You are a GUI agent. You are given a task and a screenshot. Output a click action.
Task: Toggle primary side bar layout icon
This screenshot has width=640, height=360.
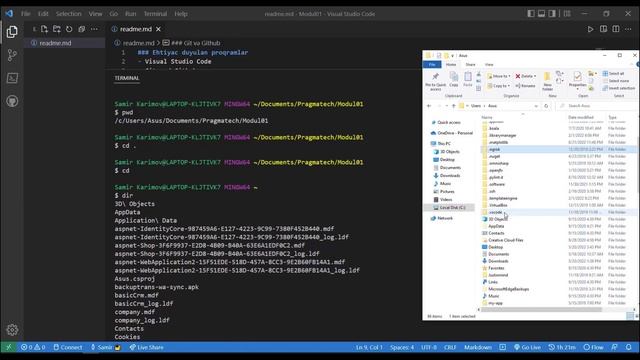point(531,13)
